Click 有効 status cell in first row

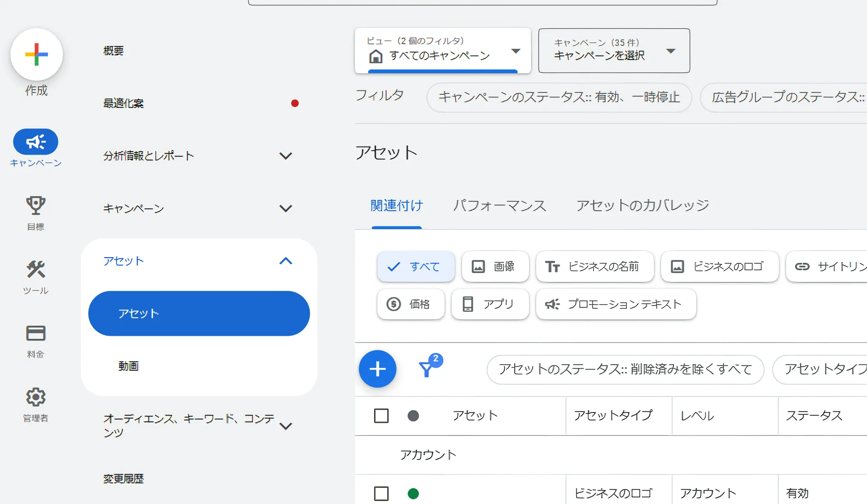pyautogui.click(x=797, y=494)
